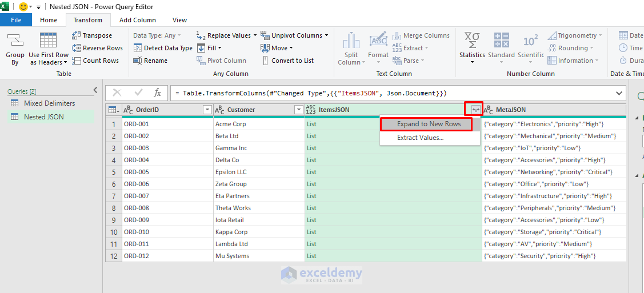Click Count Rows
Viewport: 644px width, 293px height.
click(x=95, y=61)
